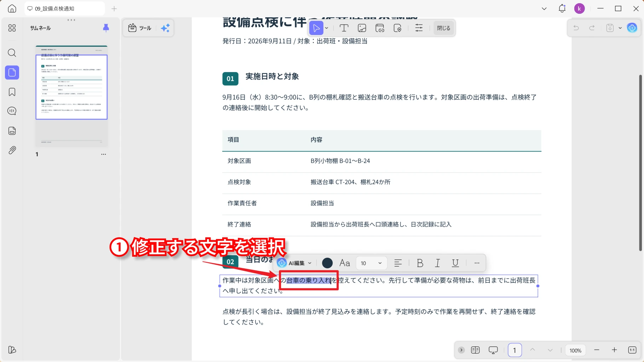Viewport: 644px width, 362px height.
Task: Open the attachments paperclip panel
Action: coord(12,150)
